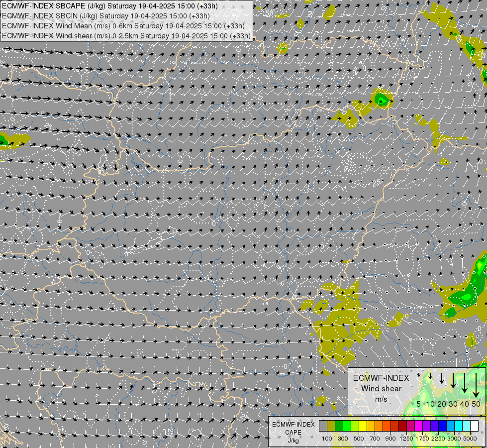Select the white CAPE legend swatch
Image resolution: width=487 pixels, height=448 pixels.
(x=474, y=426)
